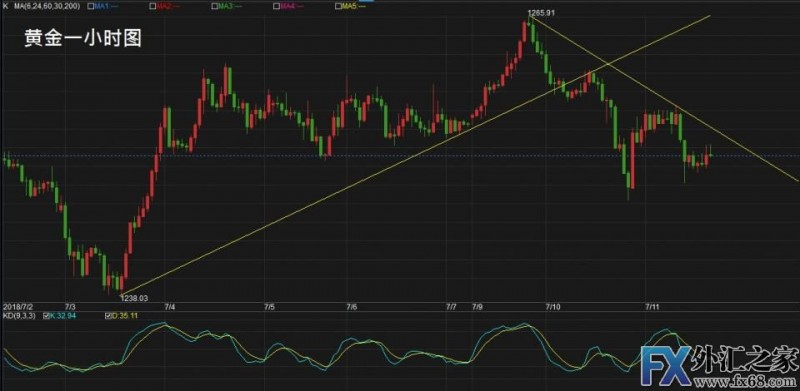Image resolution: width=800 pixels, height=391 pixels.
Task: Enable the MA3 moving average checkbox
Action: click(x=214, y=6)
